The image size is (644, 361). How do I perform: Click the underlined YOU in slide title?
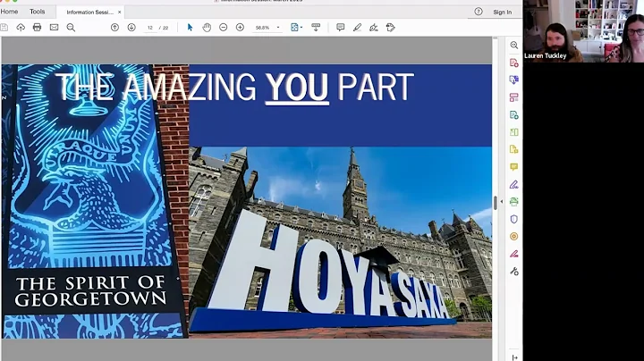coord(297,88)
